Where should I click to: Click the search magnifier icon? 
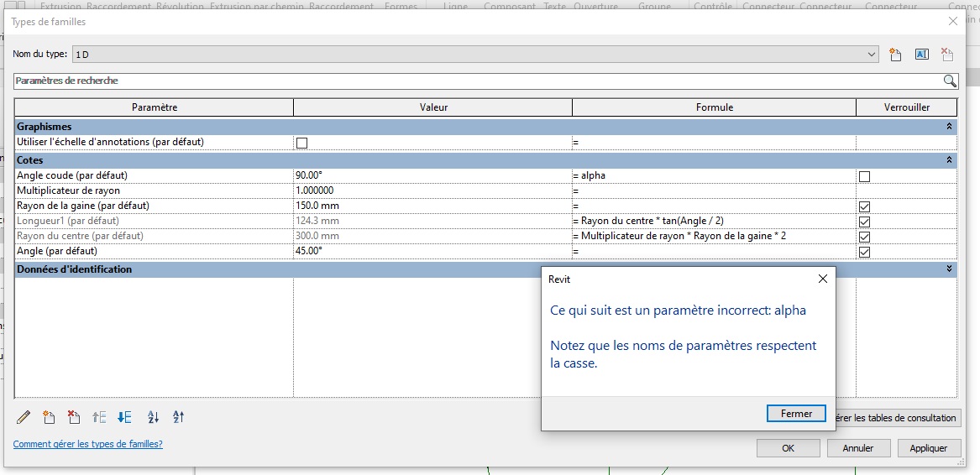(x=950, y=81)
